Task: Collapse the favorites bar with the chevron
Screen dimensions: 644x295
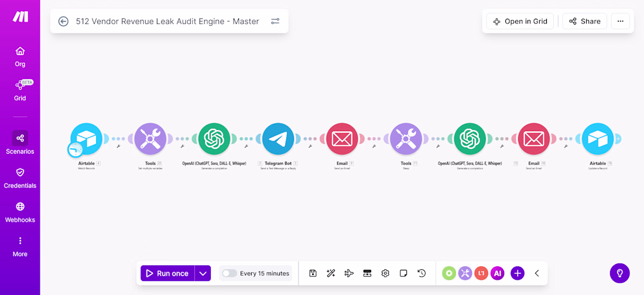Action: (537, 273)
